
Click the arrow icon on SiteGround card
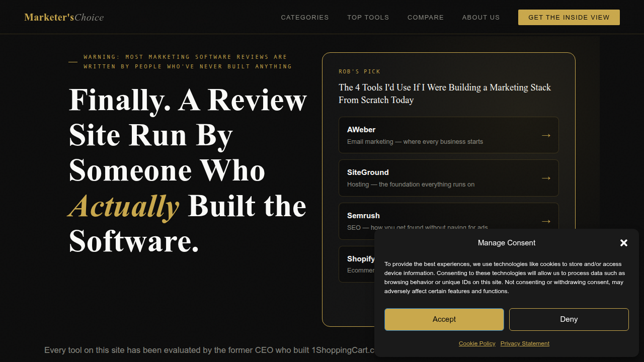point(546,178)
